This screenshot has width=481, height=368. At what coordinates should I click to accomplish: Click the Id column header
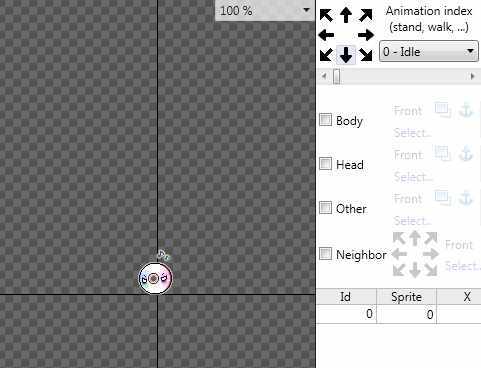point(346,296)
